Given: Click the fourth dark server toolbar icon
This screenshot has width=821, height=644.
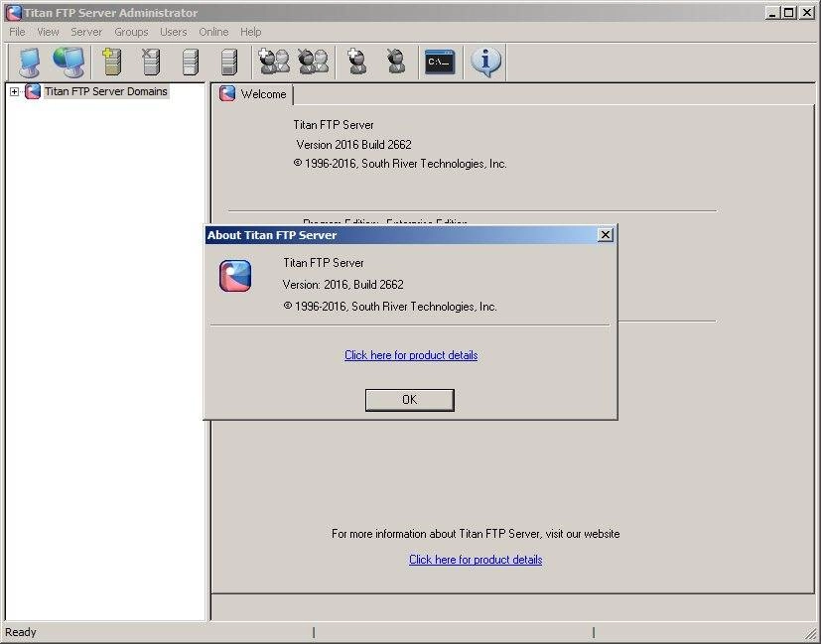Looking at the screenshot, I should (228, 62).
